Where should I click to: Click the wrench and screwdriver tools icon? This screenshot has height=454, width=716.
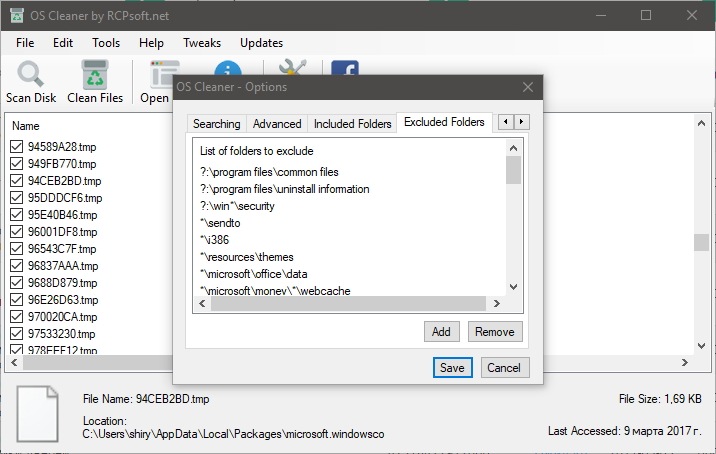292,68
